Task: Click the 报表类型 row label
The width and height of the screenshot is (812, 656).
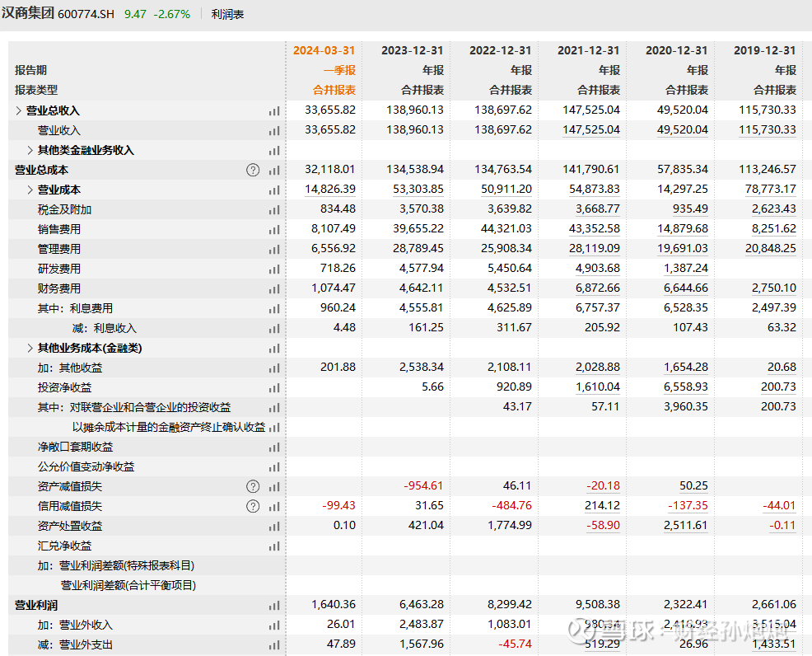Action: click(x=36, y=90)
